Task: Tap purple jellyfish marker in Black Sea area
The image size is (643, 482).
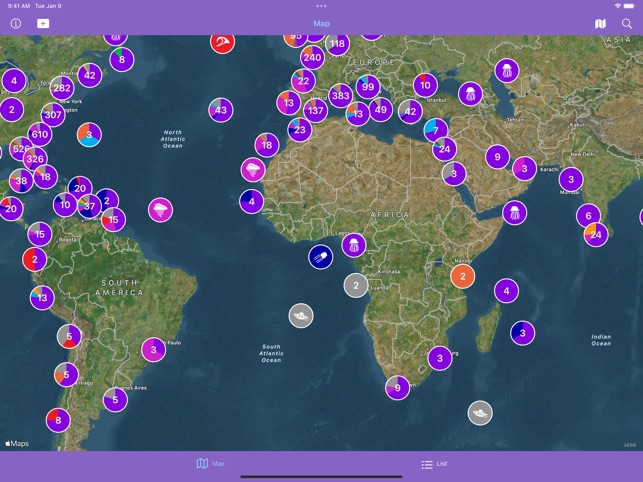Action: tap(470, 94)
